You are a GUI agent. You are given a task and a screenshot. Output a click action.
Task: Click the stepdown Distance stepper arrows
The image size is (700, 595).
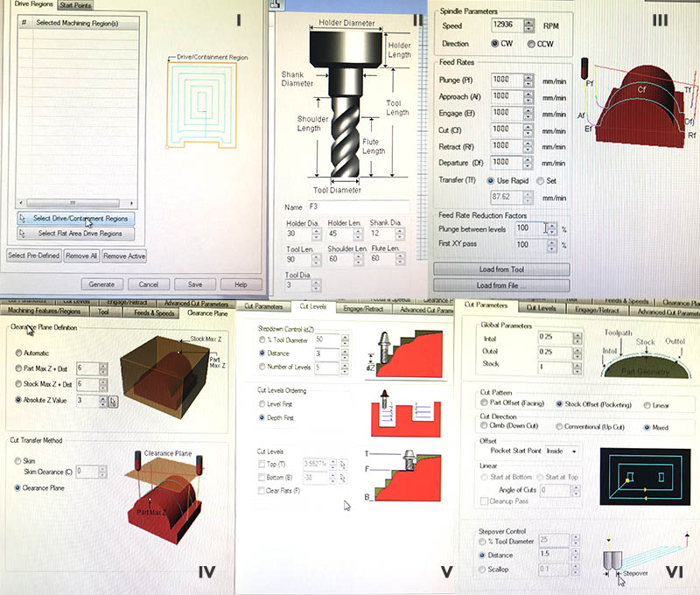(x=345, y=354)
